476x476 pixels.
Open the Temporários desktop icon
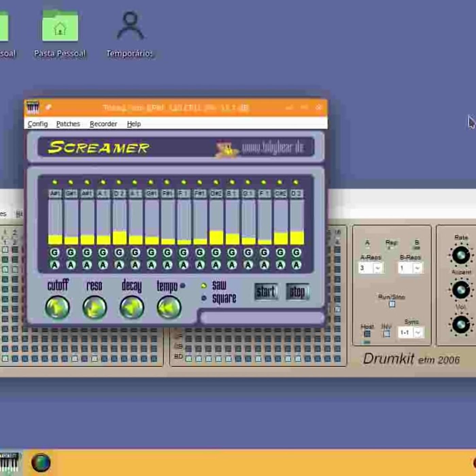tap(130, 33)
